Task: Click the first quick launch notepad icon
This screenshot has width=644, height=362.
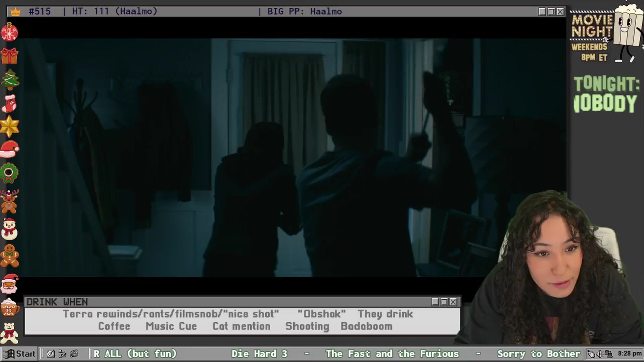Action: coord(51,354)
